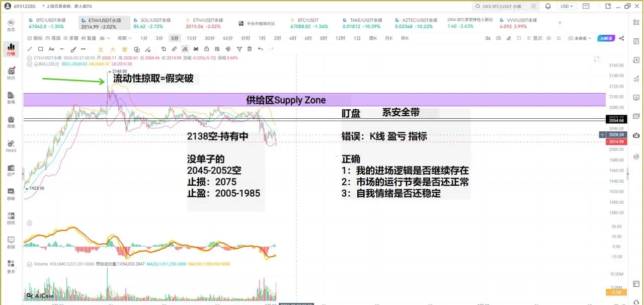Screen dimensions: 644x305
Task: Open the 未命名 layout name dropdown
Action: tap(580, 38)
